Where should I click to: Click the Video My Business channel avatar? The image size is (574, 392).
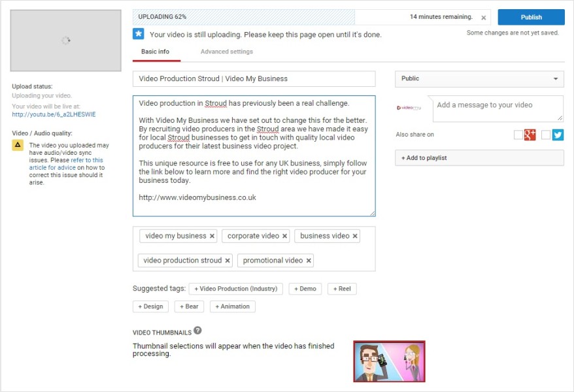pos(409,108)
